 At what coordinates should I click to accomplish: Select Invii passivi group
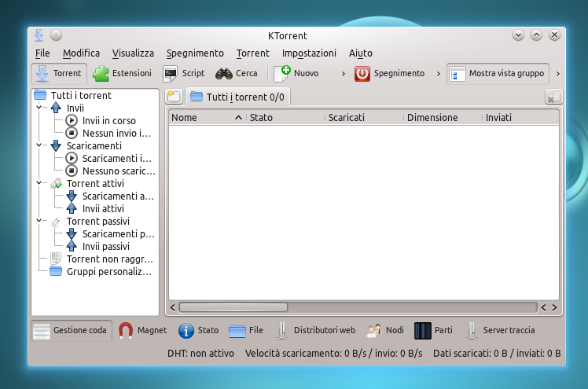pyautogui.click(x=106, y=247)
